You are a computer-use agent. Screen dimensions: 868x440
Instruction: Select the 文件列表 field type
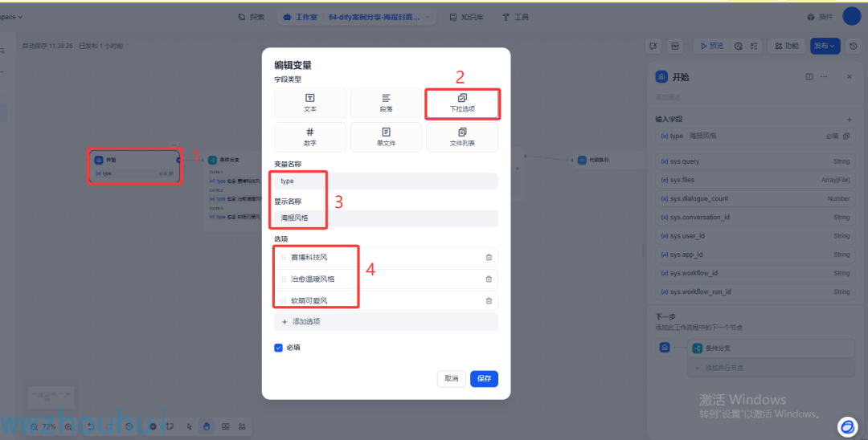[x=462, y=137]
